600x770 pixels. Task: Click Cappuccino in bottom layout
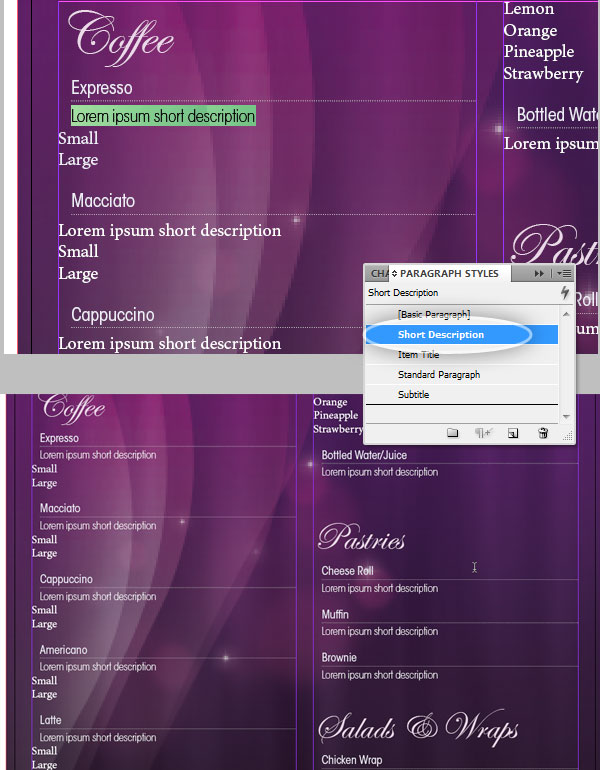click(x=66, y=579)
